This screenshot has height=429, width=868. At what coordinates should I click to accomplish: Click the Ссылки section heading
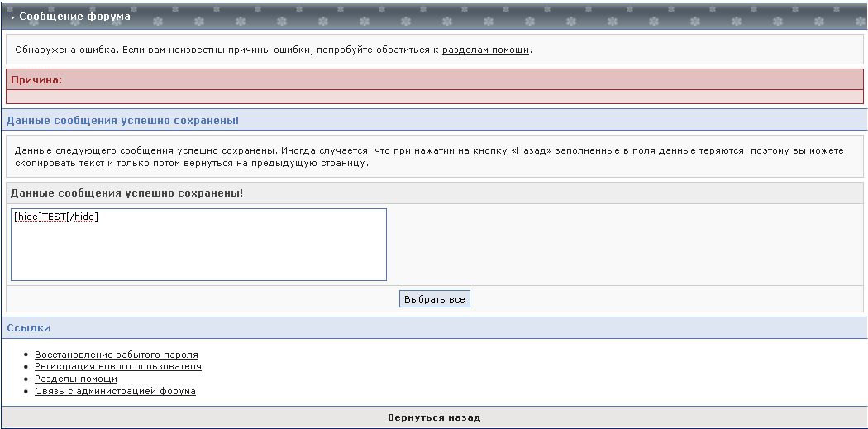[28, 328]
